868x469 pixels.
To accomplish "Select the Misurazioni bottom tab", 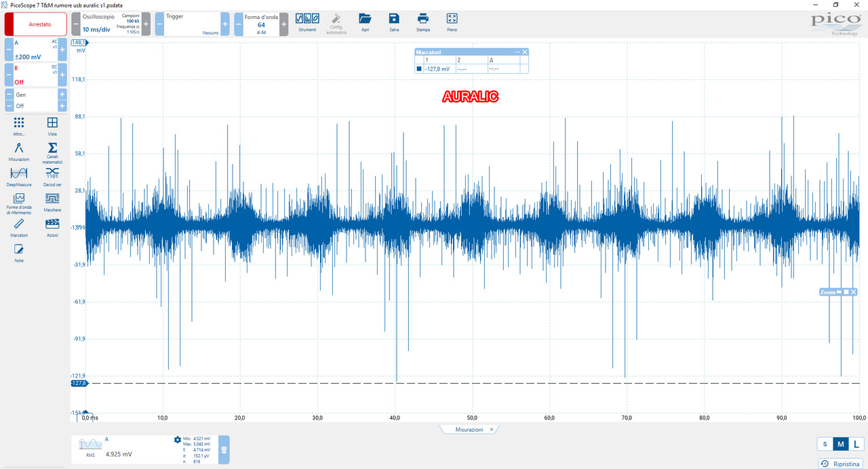I will (469, 430).
